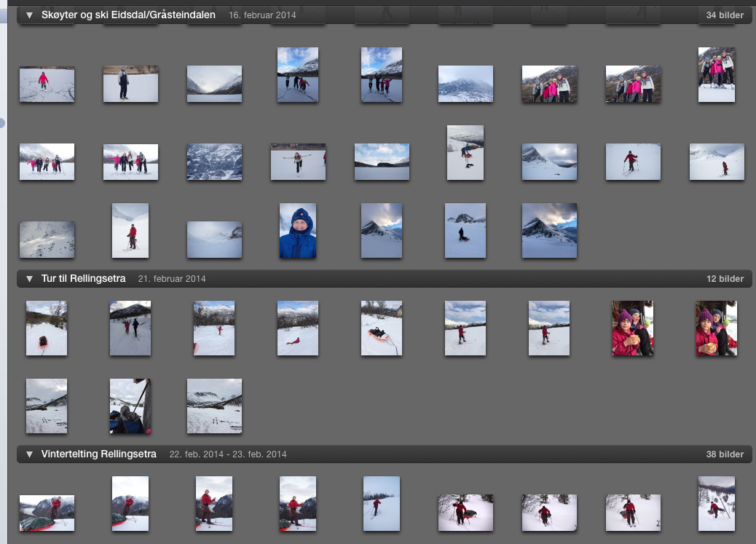Select the Tur til Rellingsetra event title
This screenshot has height=544, width=756.
(84, 279)
